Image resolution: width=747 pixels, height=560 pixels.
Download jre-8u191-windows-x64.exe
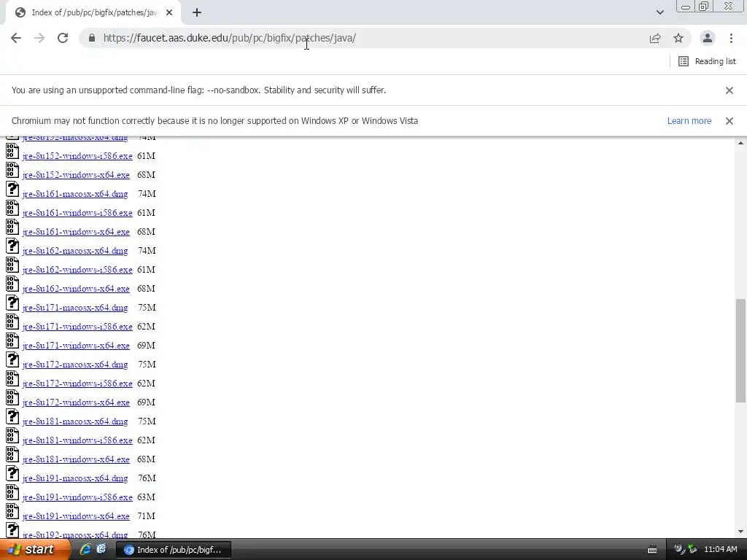coord(76,517)
